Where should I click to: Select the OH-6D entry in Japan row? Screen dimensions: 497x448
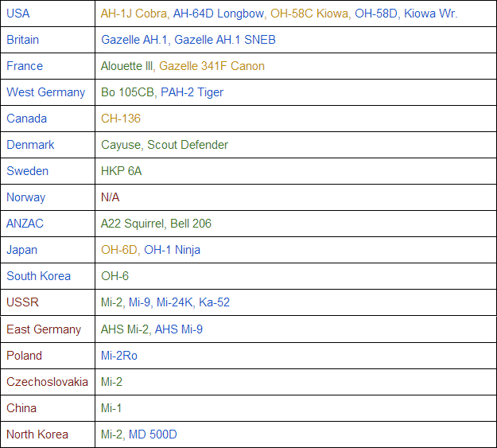point(118,250)
